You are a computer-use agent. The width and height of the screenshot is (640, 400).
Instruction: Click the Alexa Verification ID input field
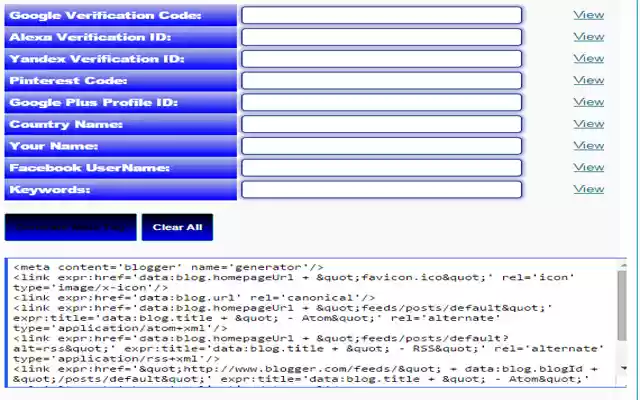[381, 37]
